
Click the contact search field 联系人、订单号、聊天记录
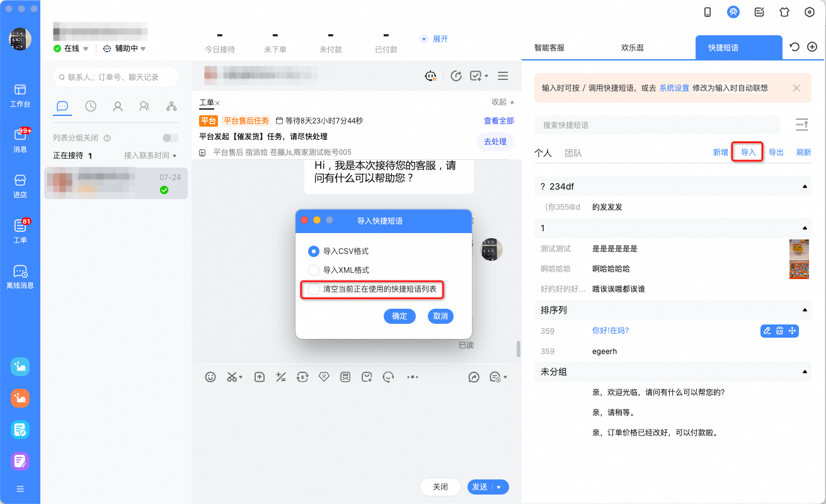tap(116, 77)
